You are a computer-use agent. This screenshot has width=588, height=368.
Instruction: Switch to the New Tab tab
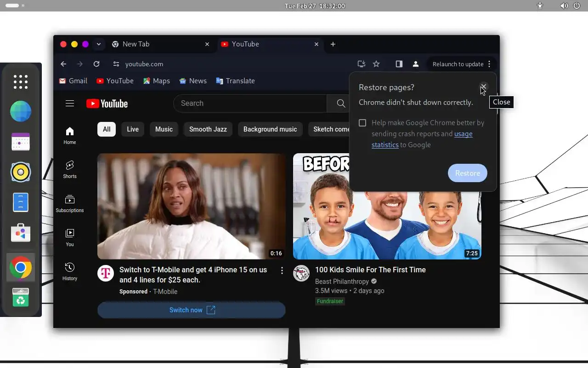160,44
